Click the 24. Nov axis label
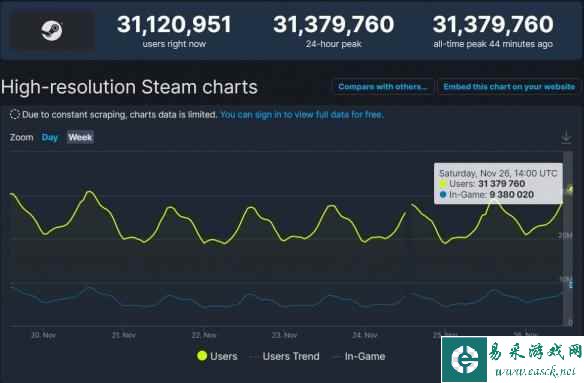The height and width of the screenshot is (383, 584). click(365, 335)
